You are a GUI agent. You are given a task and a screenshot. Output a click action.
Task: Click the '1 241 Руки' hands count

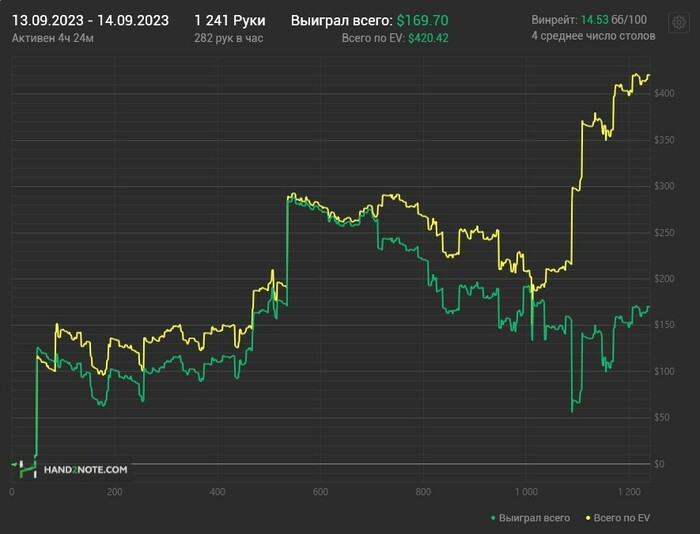point(229,21)
